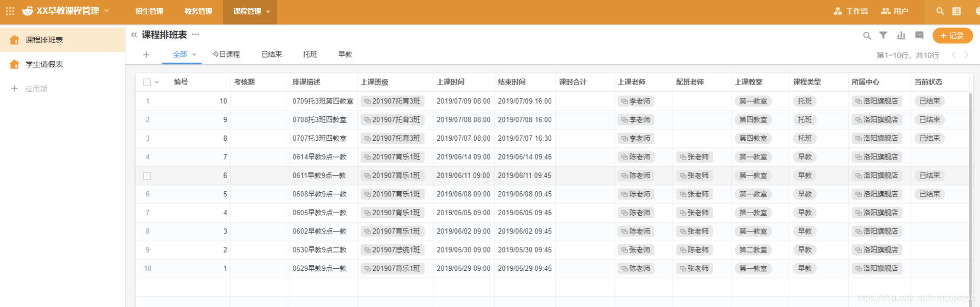Click the 记录 add record button

click(952, 36)
